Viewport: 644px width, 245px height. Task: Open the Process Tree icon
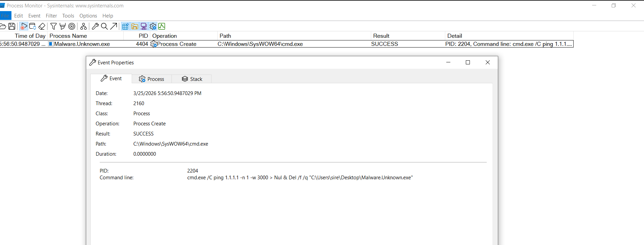point(84,26)
